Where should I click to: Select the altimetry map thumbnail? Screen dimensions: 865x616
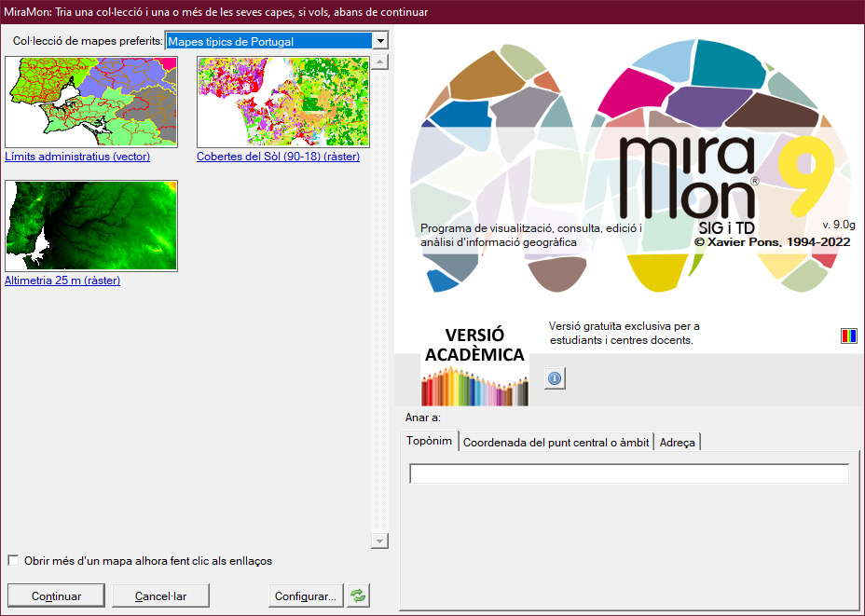[91, 226]
